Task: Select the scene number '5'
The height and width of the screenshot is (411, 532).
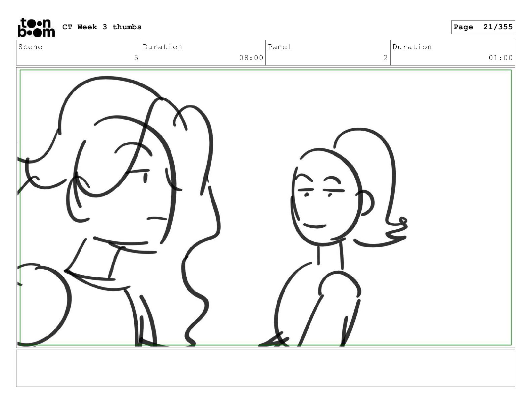Action: [136, 58]
